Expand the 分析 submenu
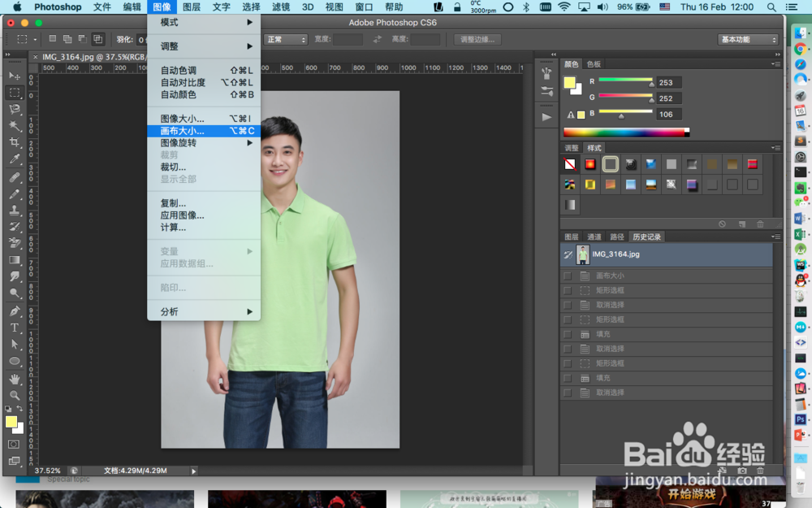 204,311
